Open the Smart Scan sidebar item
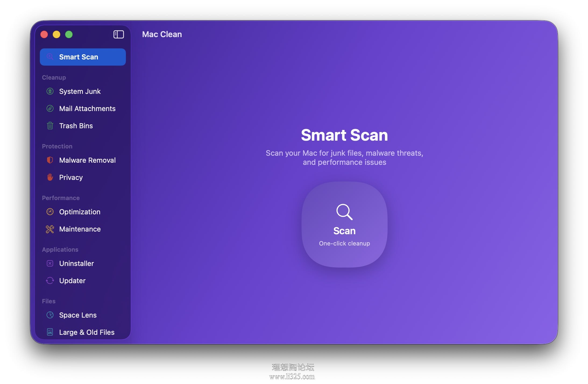 pyautogui.click(x=83, y=57)
